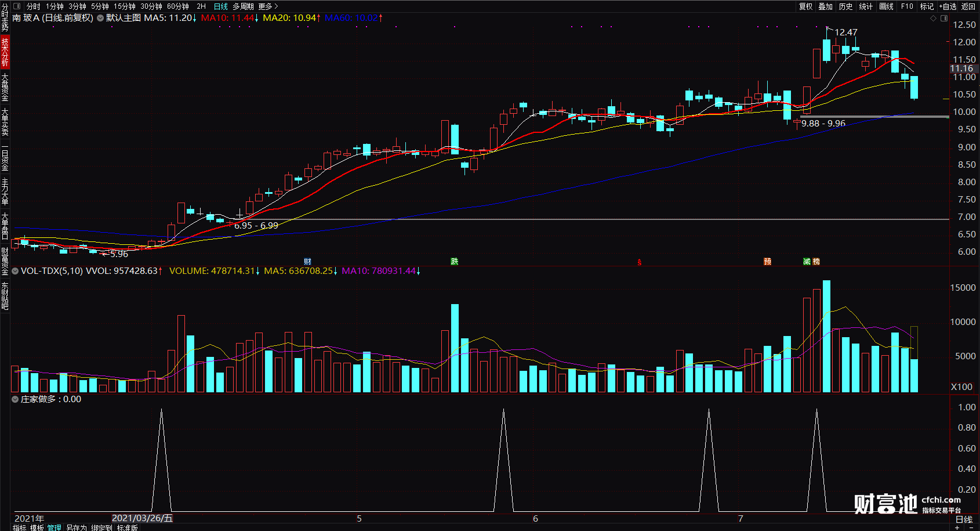Click the 叠加 overlay button
Viewport: 980px width, 531px height.
[826, 6]
